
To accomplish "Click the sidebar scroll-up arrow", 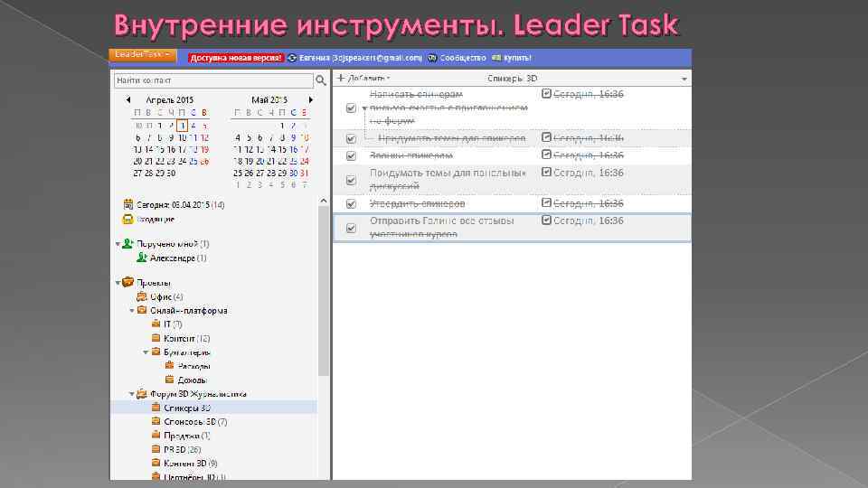I will pyautogui.click(x=324, y=201).
